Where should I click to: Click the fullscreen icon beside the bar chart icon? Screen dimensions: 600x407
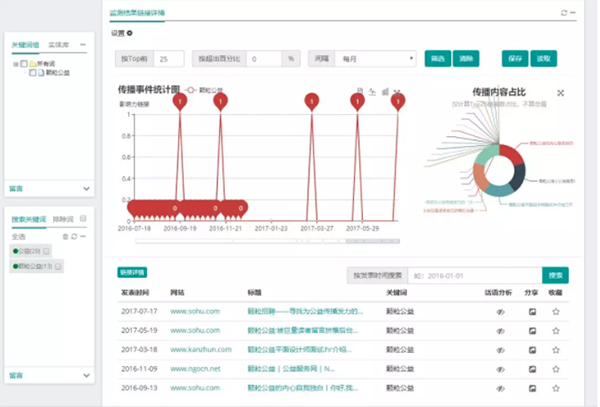(397, 91)
